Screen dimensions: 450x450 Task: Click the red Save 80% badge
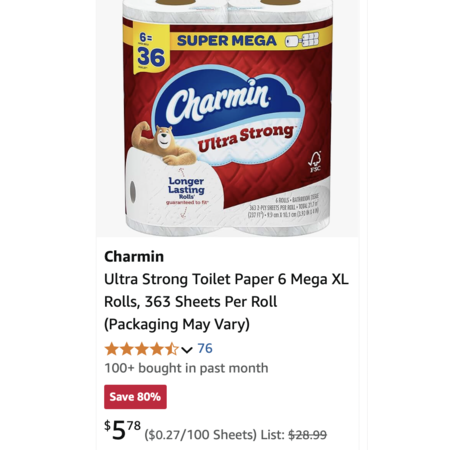135,397
